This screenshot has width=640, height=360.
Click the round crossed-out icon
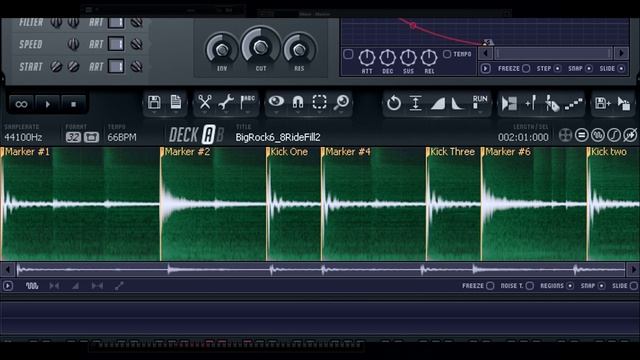click(631, 135)
